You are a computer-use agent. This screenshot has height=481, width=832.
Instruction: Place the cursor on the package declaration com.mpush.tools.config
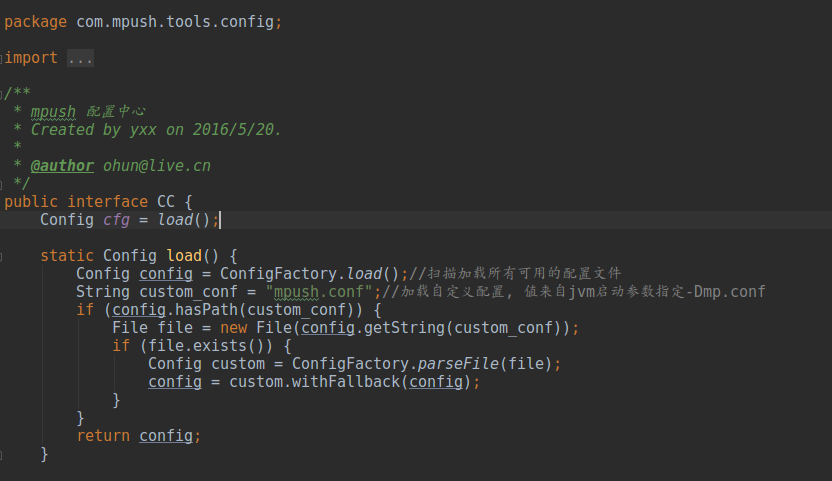coord(174,21)
